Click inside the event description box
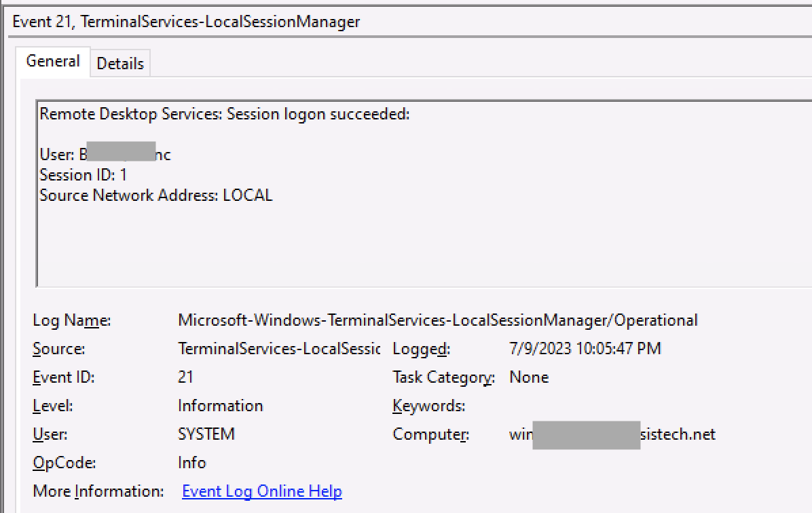812x513 pixels. click(x=407, y=244)
